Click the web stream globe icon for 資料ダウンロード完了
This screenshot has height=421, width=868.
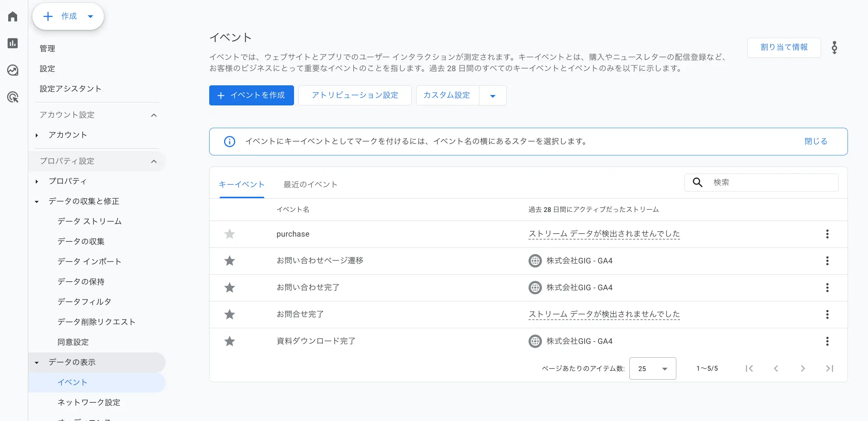coord(535,341)
